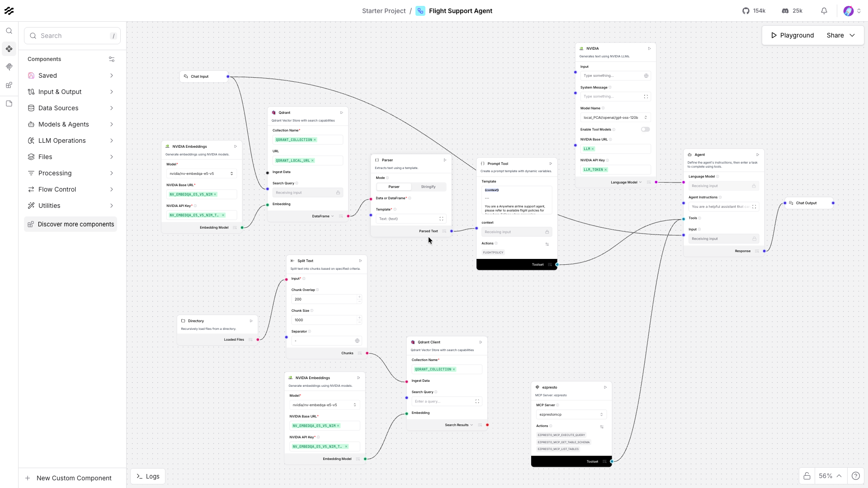Run the Qdrant component play icon

click(342, 113)
